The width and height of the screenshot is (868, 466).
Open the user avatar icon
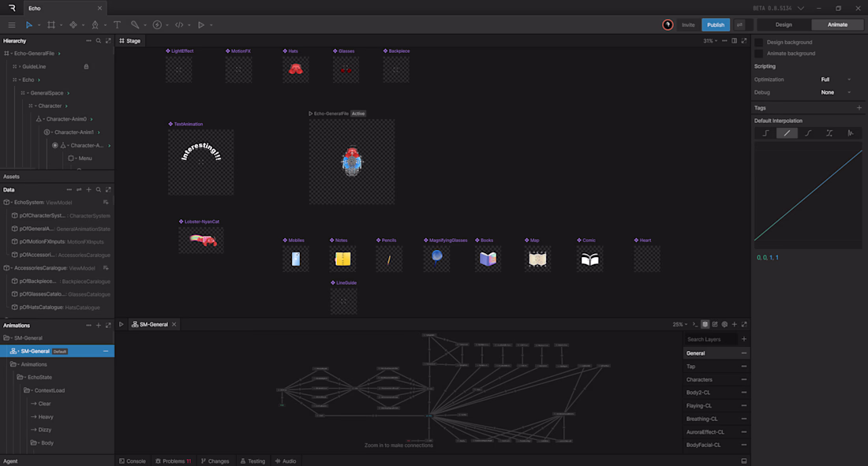[668, 25]
